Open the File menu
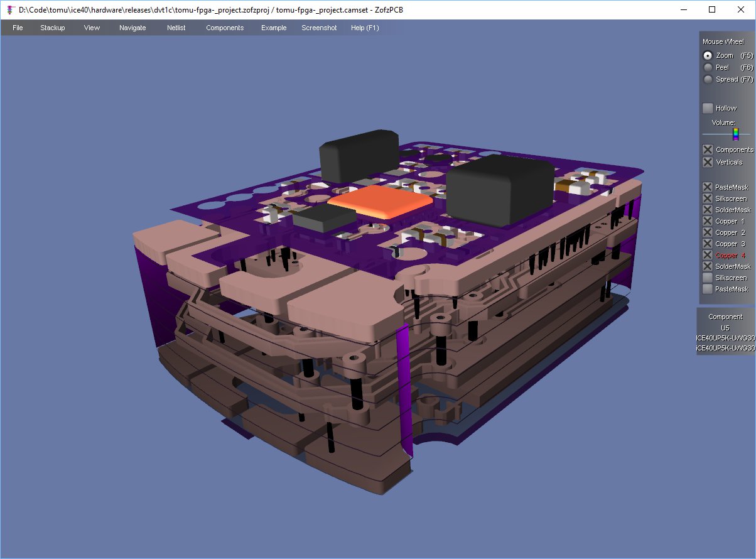Image resolution: width=756 pixels, height=559 pixels. [x=18, y=28]
